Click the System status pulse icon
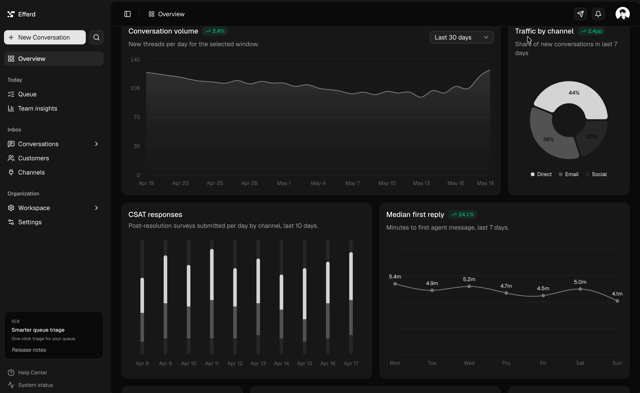Image resolution: width=640 pixels, height=393 pixels. (x=11, y=385)
